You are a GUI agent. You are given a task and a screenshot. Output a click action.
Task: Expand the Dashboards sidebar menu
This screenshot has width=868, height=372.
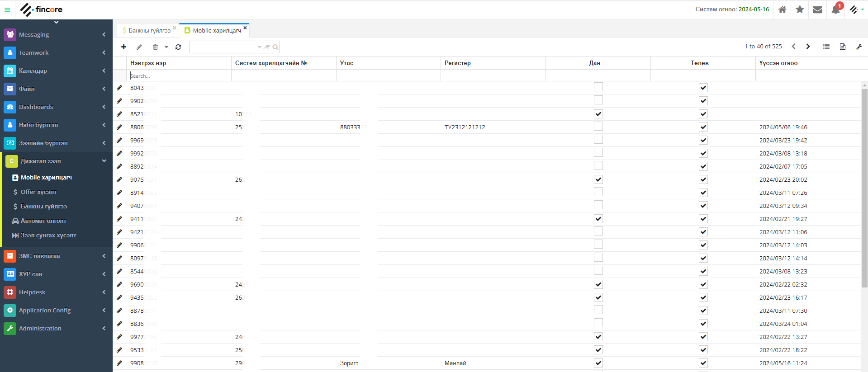click(x=56, y=107)
